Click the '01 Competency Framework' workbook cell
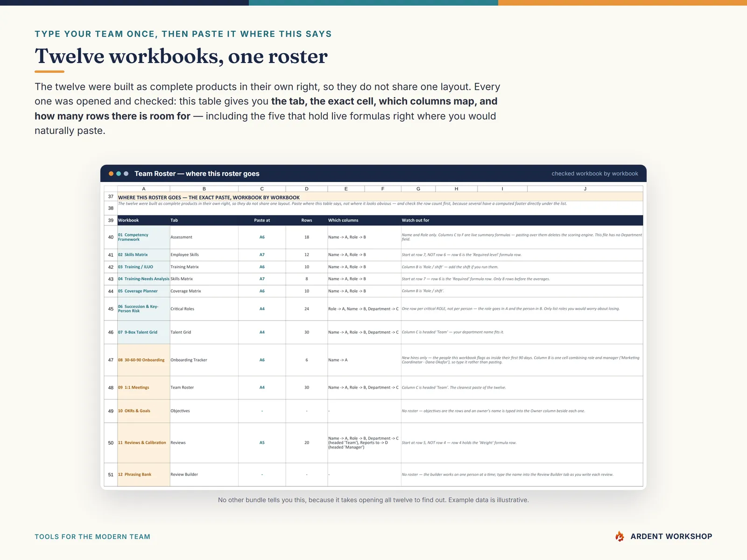The height and width of the screenshot is (560, 747). click(144, 237)
